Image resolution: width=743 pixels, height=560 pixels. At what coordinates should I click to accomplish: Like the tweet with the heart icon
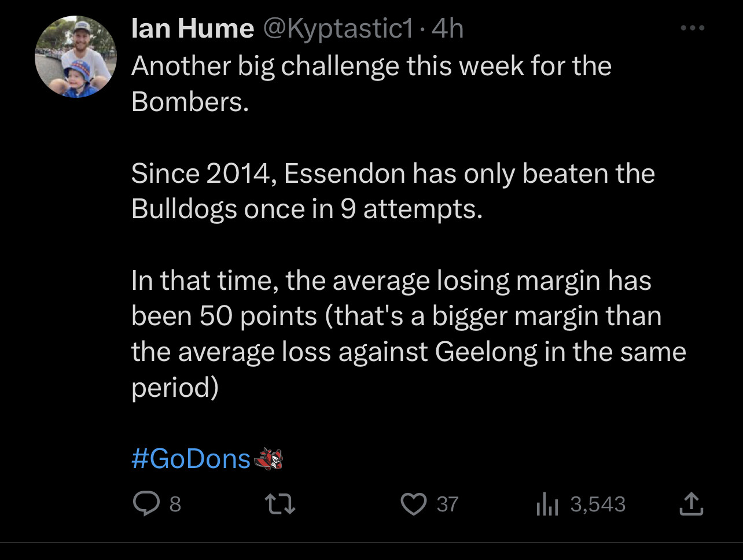(x=414, y=504)
